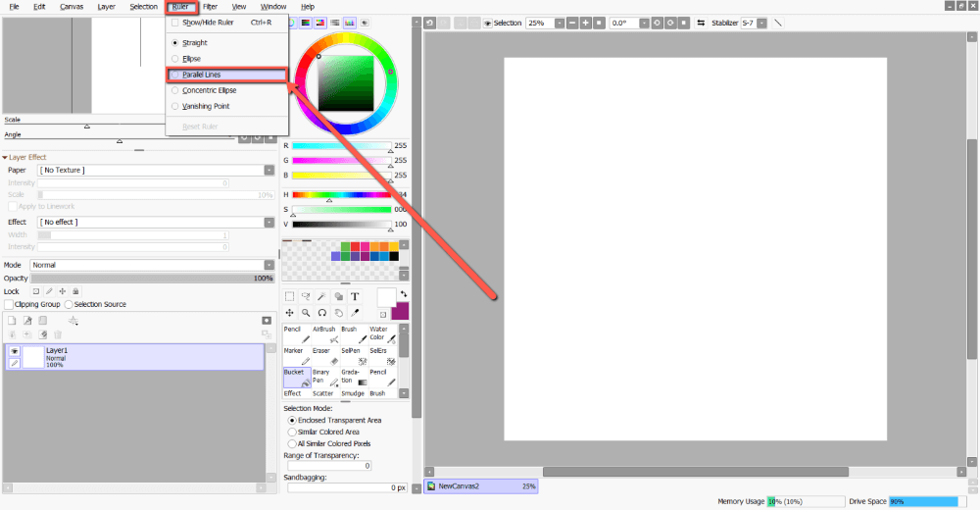The width and height of the screenshot is (980, 510).
Task: Switch to the NewCanvas2 document tab
Action: click(x=481, y=486)
